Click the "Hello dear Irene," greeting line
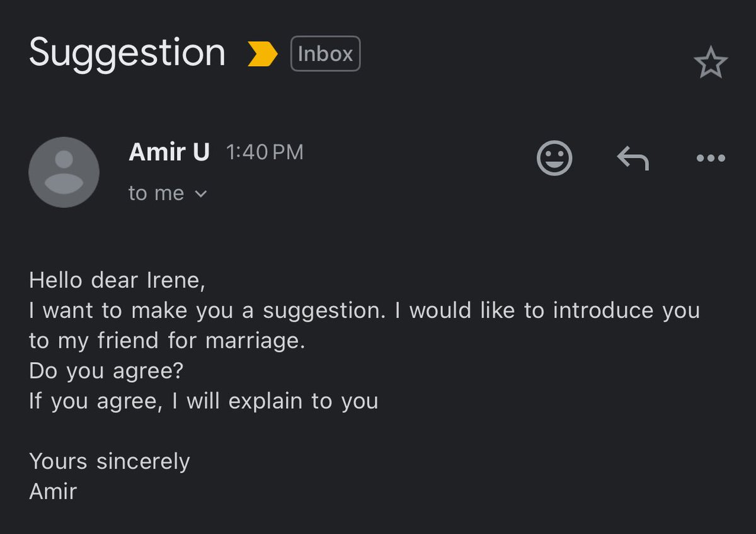 [117, 280]
